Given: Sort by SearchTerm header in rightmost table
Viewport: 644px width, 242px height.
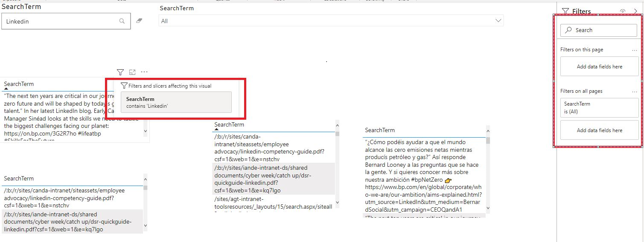Looking at the screenshot, I should 380,130.
